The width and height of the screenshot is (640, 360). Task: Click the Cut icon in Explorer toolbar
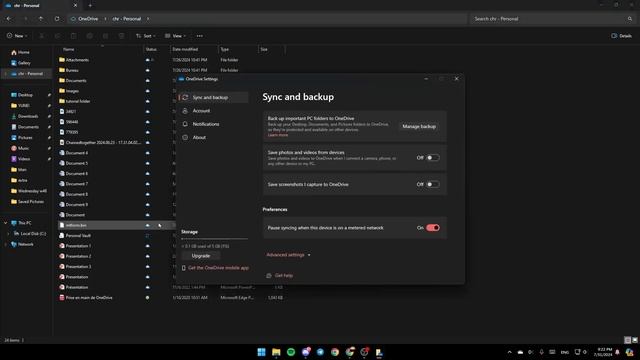(x=41, y=36)
